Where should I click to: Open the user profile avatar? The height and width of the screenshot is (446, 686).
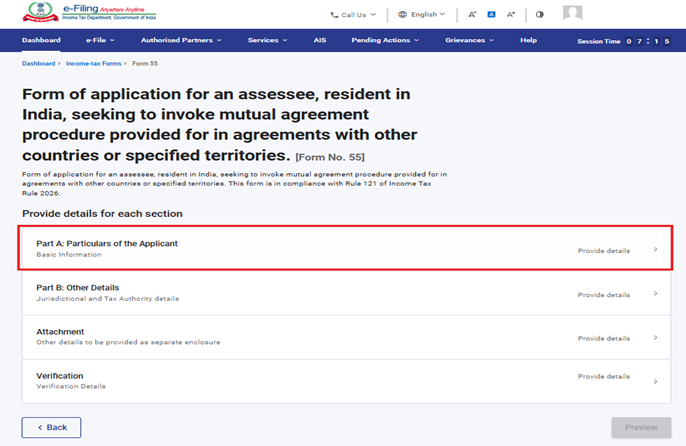(572, 14)
